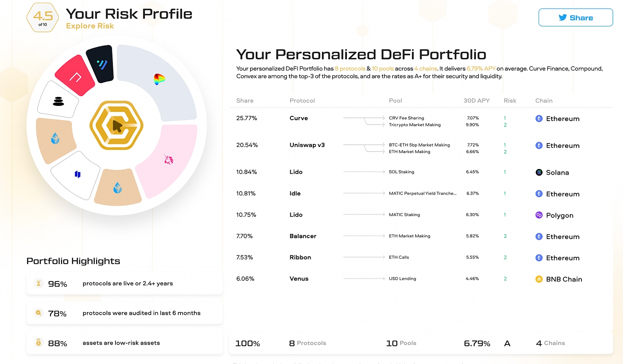The width and height of the screenshot is (623, 364).
Task: Click the 4.5 of 10 risk score badge
Action: (x=43, y=18)
